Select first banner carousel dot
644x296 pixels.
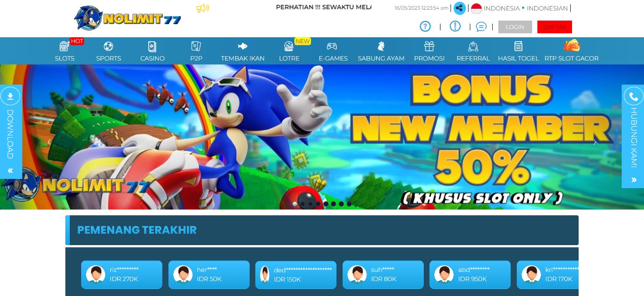point(295,204)
